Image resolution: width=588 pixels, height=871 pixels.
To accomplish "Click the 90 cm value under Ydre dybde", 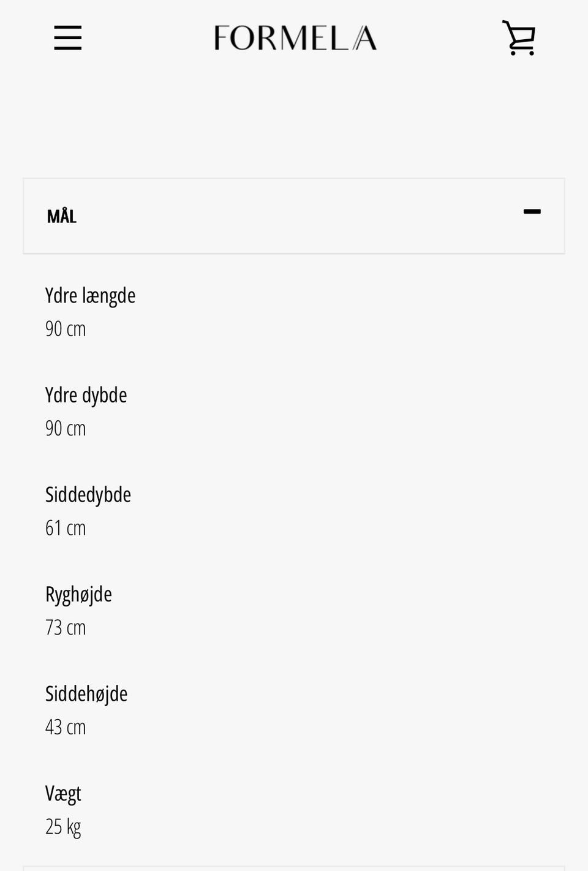I will point(66,429).
